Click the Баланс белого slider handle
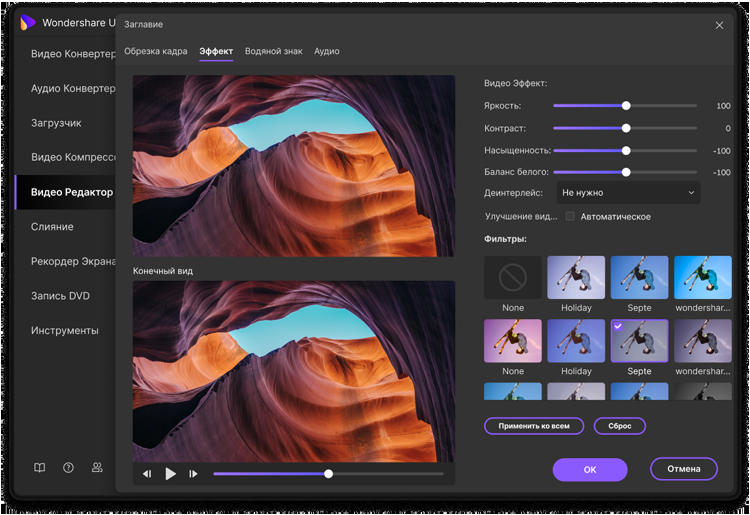Viewport: 750px width, 515px height. click(626, 172)
